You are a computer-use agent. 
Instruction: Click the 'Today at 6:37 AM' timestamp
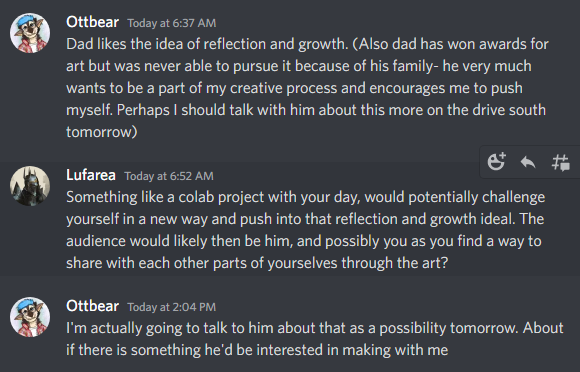[x=172, y=23]
